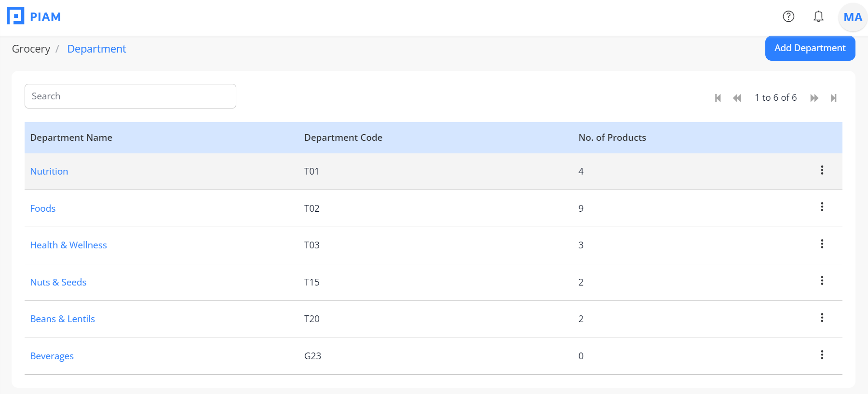Click product count 4 in Nutrition row
Image resolution: width=868 pixels, height=394 pixels.
(x=581, y=171)
